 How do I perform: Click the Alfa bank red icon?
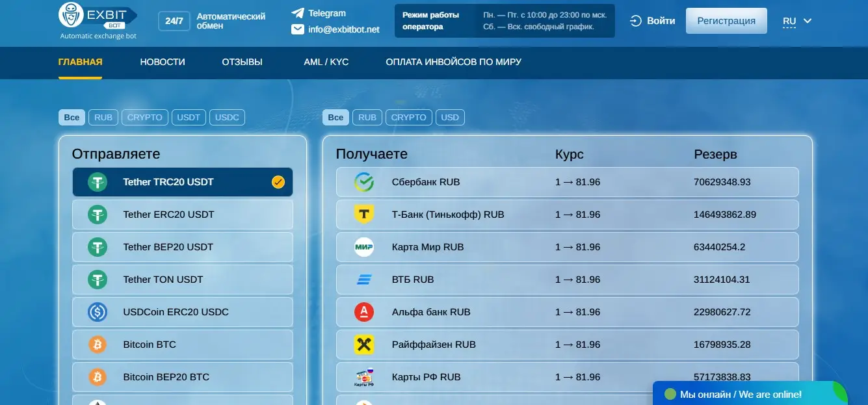363,312
